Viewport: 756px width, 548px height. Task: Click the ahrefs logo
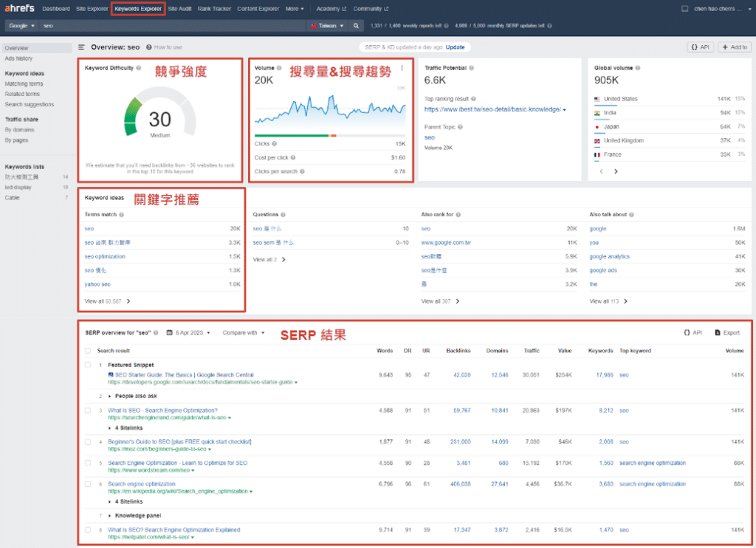tap(19, 8)
